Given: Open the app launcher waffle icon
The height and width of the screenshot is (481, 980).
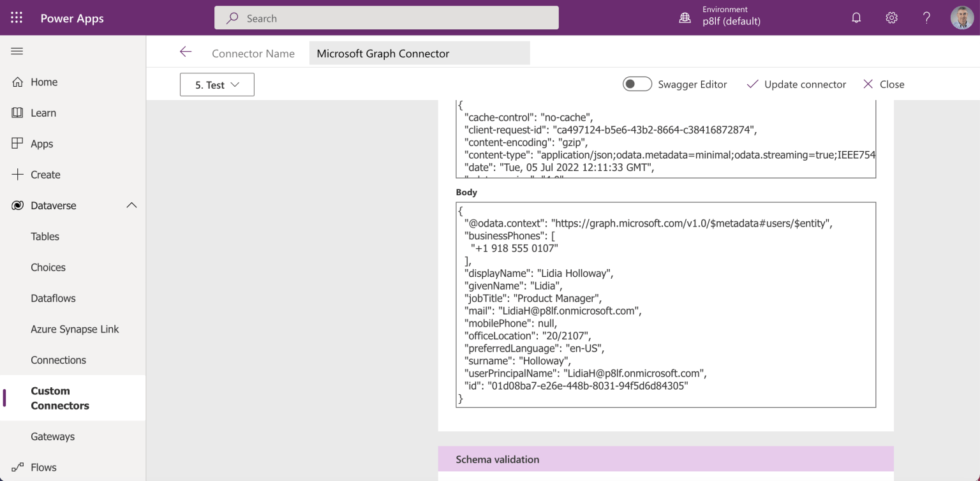Looking at the screenshot, I should coord(17,18).
